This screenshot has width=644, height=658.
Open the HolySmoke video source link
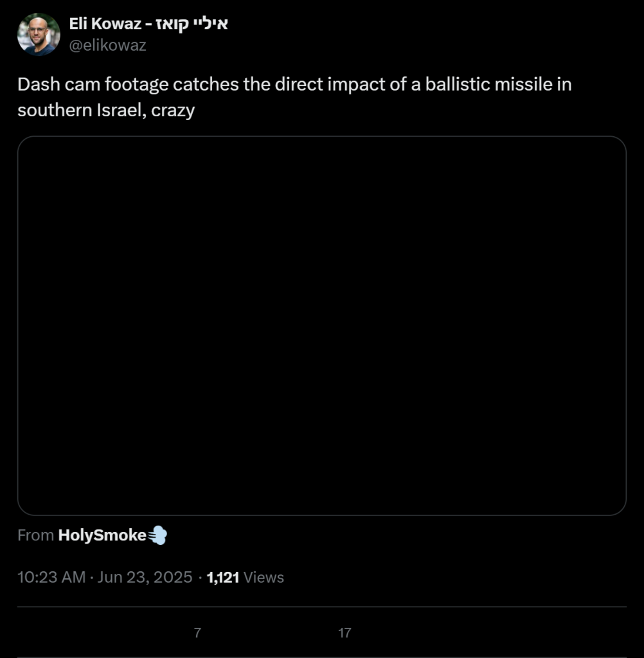[102, 535]
